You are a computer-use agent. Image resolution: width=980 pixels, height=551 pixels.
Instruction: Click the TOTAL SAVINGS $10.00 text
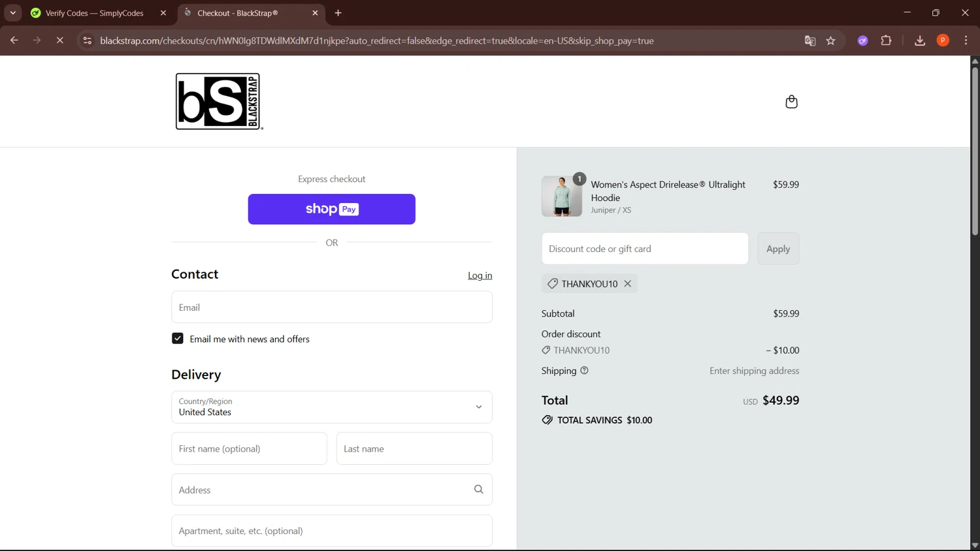click(604, 420)
